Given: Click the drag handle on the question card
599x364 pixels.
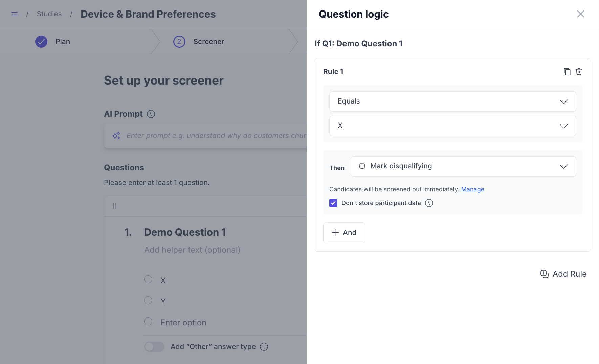Looking at the screenshot, I should [x=114, y=206].
